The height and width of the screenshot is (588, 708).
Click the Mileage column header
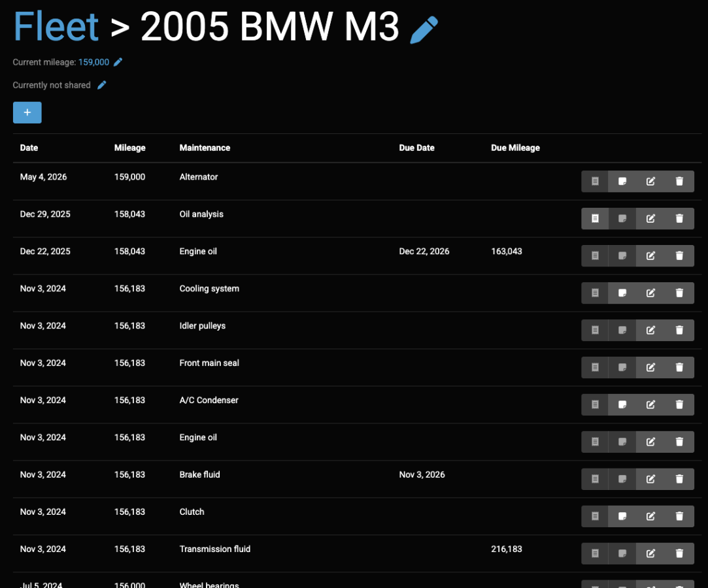pos(129,148)
